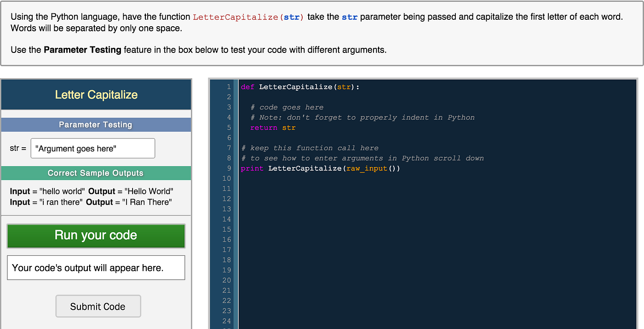The image size is (644, 329).
Task: Click the Letter Capitalize panel title
Action: (96, 95)
